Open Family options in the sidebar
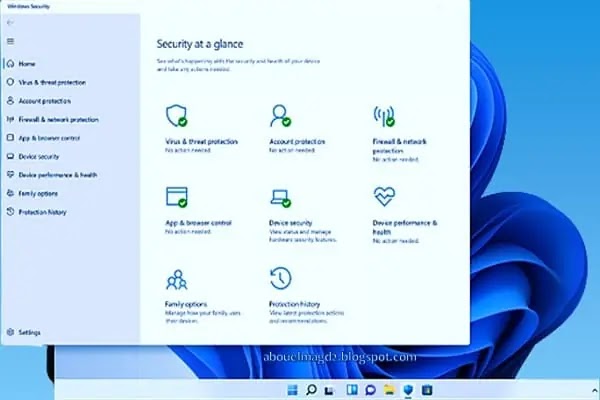This screenshot has height=400, width=600. pos(33,194)
